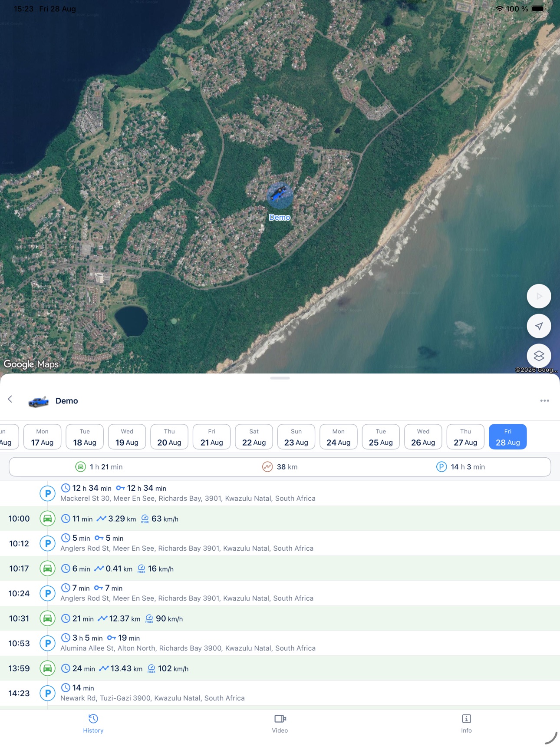Select the Wed 26 Aug date
The image size is (560, 747).
[x=423, y=437]
